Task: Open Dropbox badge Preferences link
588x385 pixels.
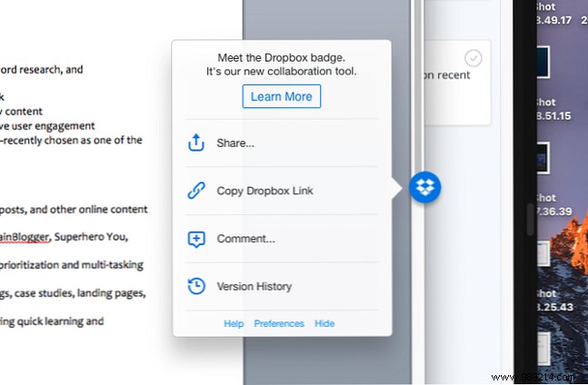Action: pos(279,323)
